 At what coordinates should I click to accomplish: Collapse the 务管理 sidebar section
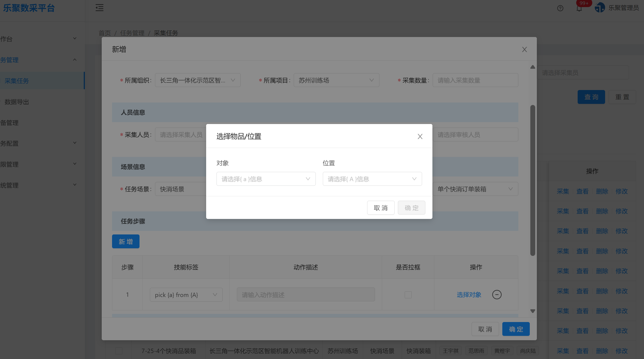(75, 60)
